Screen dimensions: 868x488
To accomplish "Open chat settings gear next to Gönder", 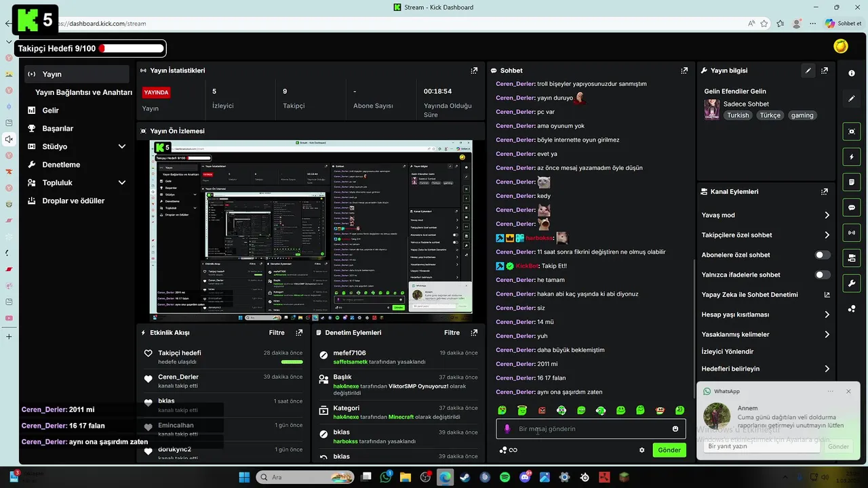I will point(642,450).
